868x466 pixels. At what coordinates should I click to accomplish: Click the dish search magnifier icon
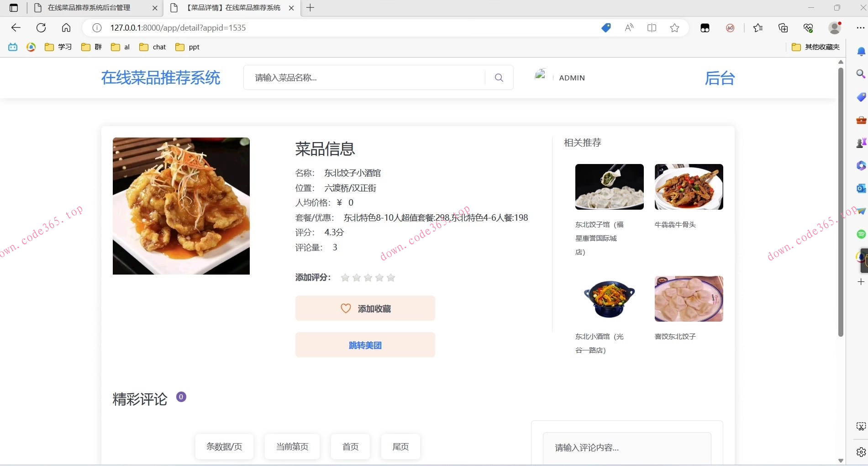point(499,77)
